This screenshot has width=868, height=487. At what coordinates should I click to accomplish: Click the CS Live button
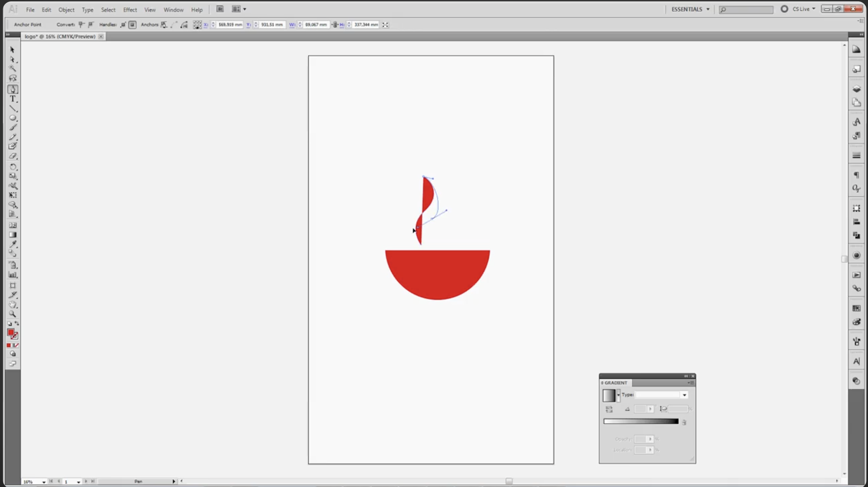pos(802,9)
